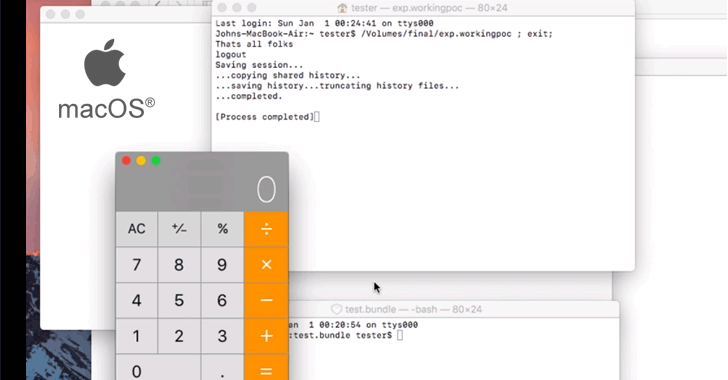The image size is (728, 380).
Task: Click the 'Last login: Sun Jan 1' line
Action: 324,23
